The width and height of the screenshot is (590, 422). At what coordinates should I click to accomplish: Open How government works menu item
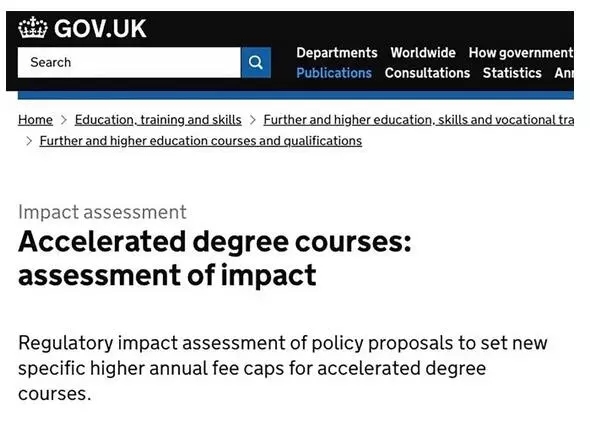521,53
